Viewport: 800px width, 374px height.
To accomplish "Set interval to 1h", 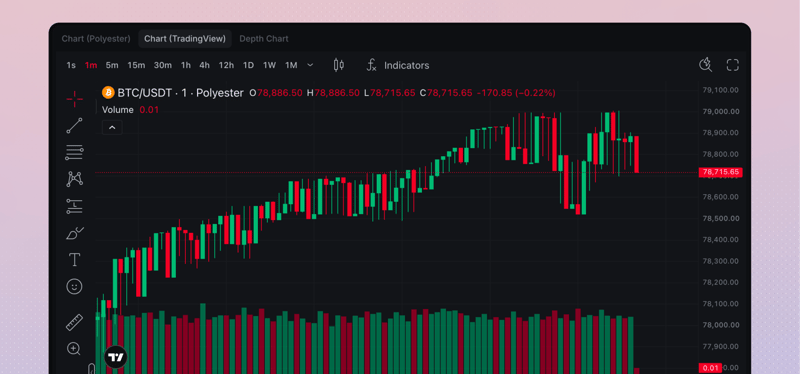I will (186, 65).
